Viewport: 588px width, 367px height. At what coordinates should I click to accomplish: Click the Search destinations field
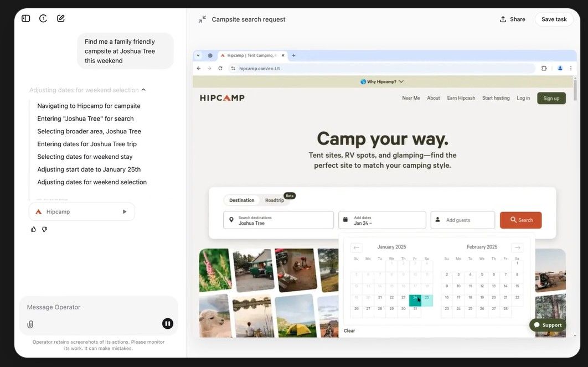[x=278, y=220]
